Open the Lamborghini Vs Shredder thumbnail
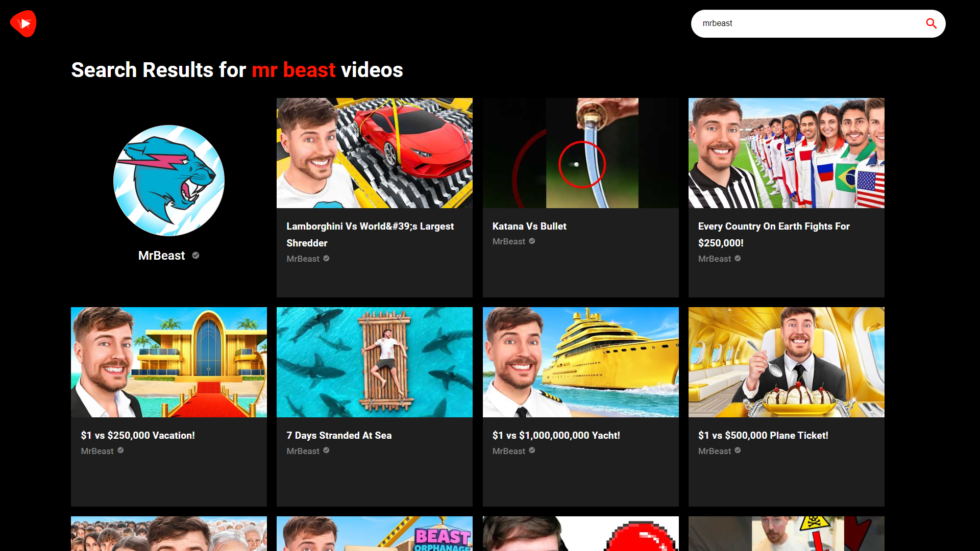Image resolution: width=980 pixels, height=551 pixels. pos(374,153)
